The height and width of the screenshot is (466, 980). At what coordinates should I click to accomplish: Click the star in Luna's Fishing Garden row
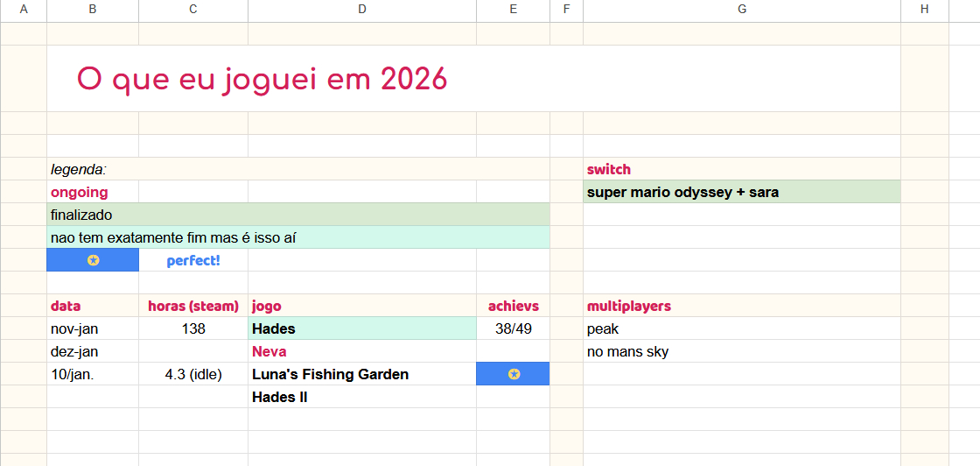pos(514,374)
